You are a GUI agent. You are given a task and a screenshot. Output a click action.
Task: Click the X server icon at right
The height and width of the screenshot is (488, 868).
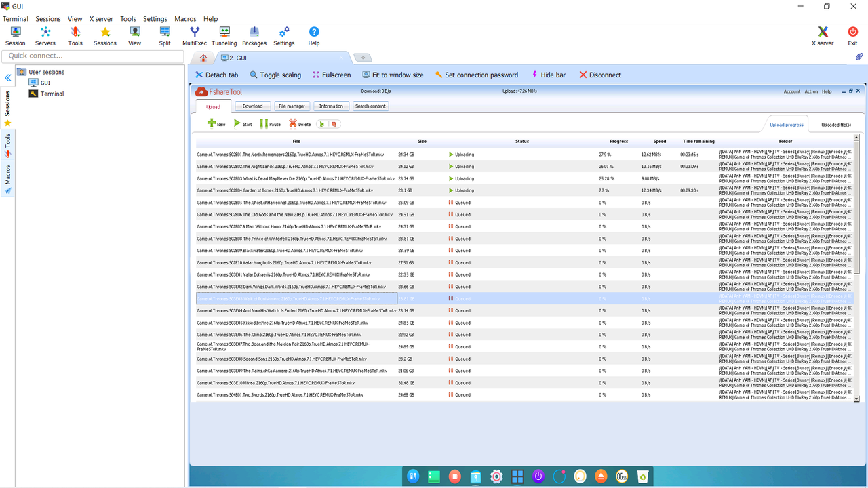(x=823, y=37)
